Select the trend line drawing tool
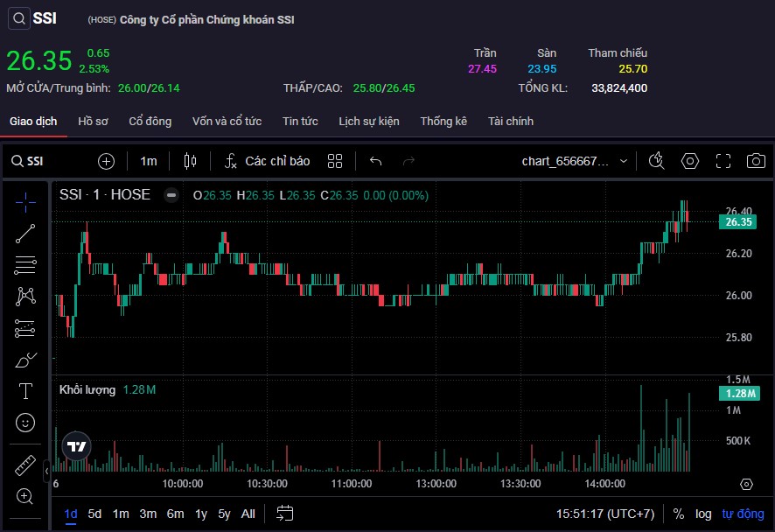The width and height of the screenshot is (775, 532). click(25, 233)
